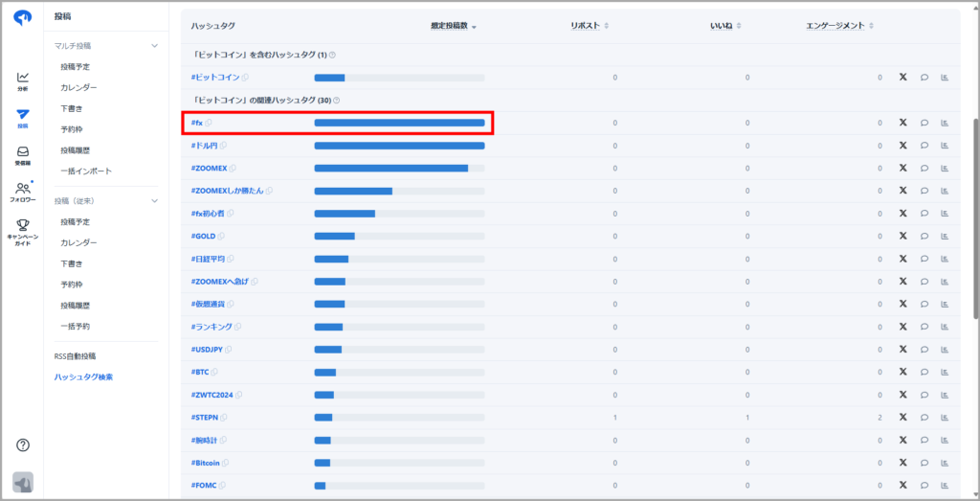This screenshot has height=501, width=980.
Task: Open カレンダー under マルチ投稿
Action: (x=78, y=87)
